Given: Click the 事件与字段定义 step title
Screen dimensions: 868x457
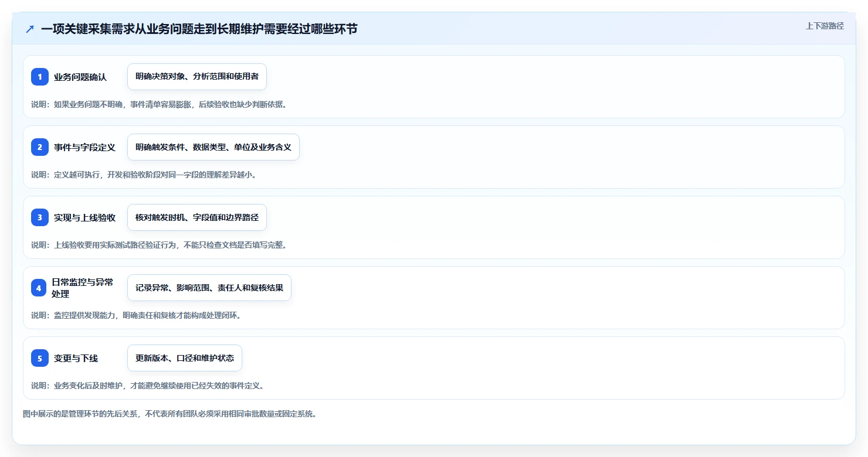Looking at the screenshot, I should pyautogui.click(x=84, y=147).
